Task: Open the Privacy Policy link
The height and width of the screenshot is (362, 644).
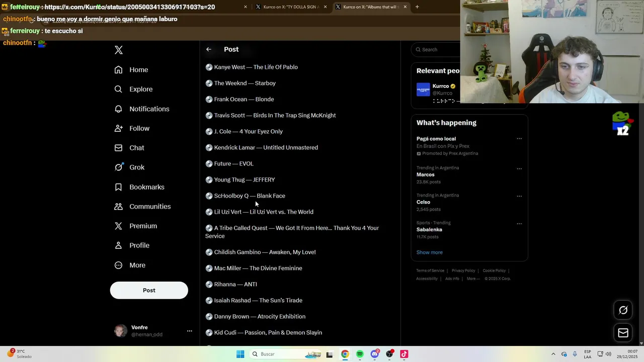Action: point(463,270)
